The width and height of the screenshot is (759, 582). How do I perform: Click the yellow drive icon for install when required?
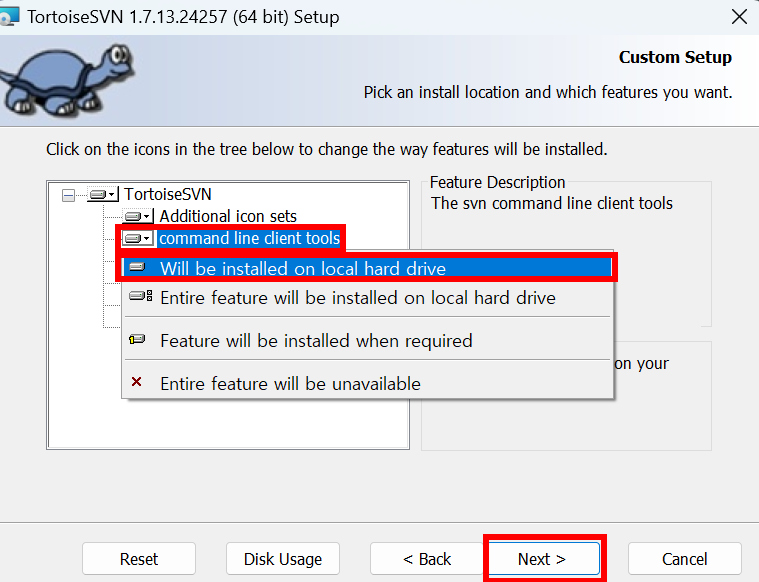coord(137,339)
